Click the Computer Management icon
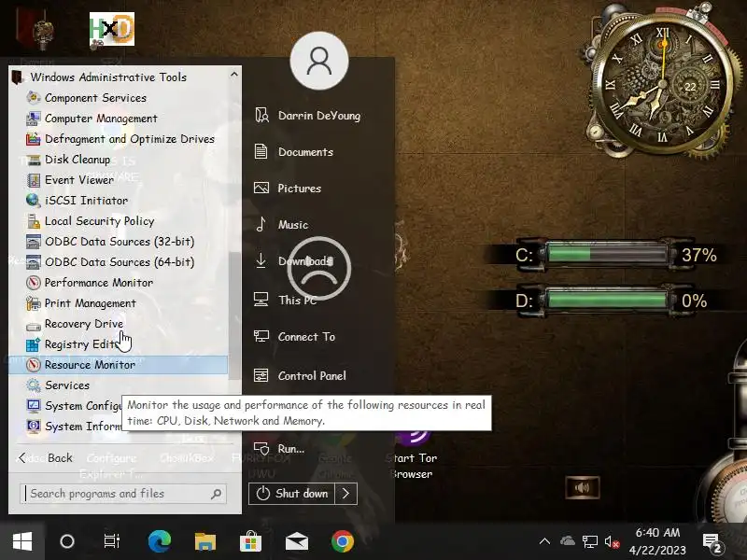The image size is (747, 560). pos(33,119)
